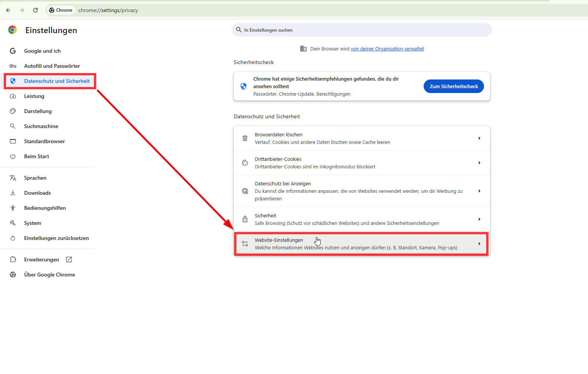This screenshot has width=588, height=374.
Task: Click the browser window icon for Standardbrowser
Action: pyautogui.click(x=13, y=141)
